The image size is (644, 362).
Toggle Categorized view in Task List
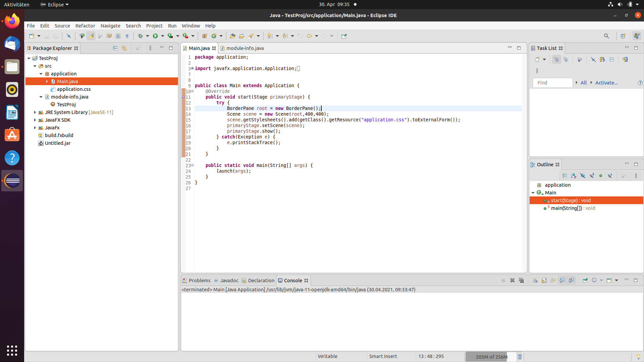point(557,59)
